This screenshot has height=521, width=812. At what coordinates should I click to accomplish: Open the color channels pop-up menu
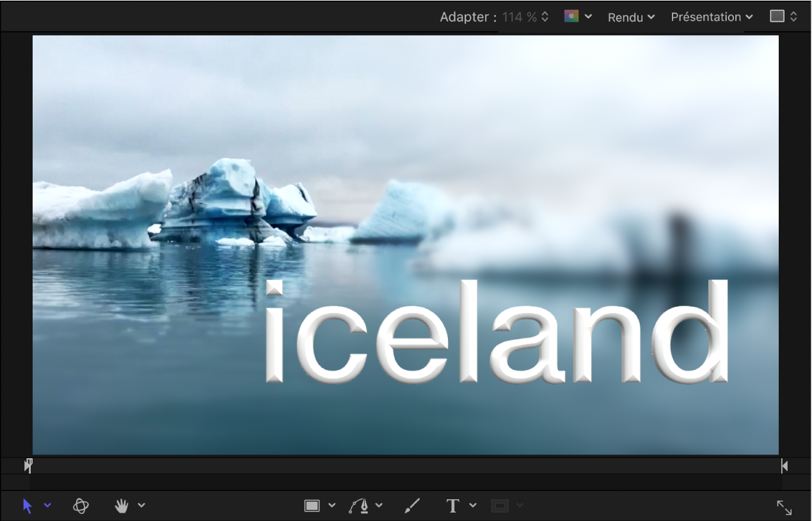578,17
